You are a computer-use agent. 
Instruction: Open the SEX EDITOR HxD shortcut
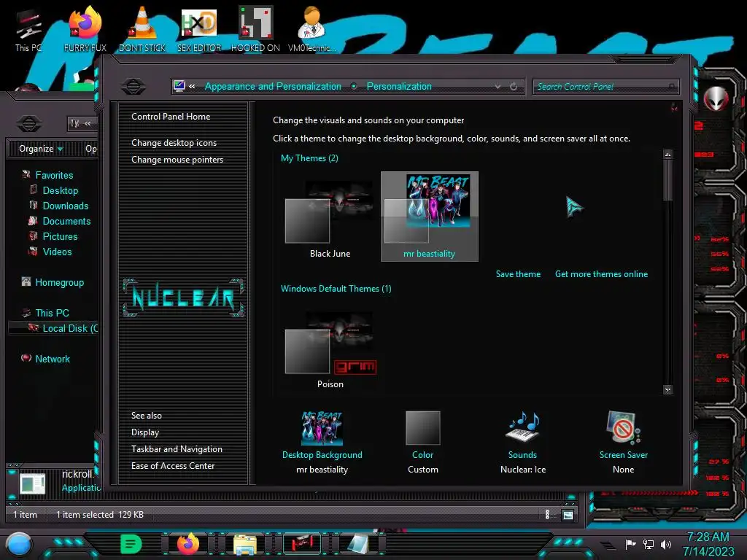point(199,29)
